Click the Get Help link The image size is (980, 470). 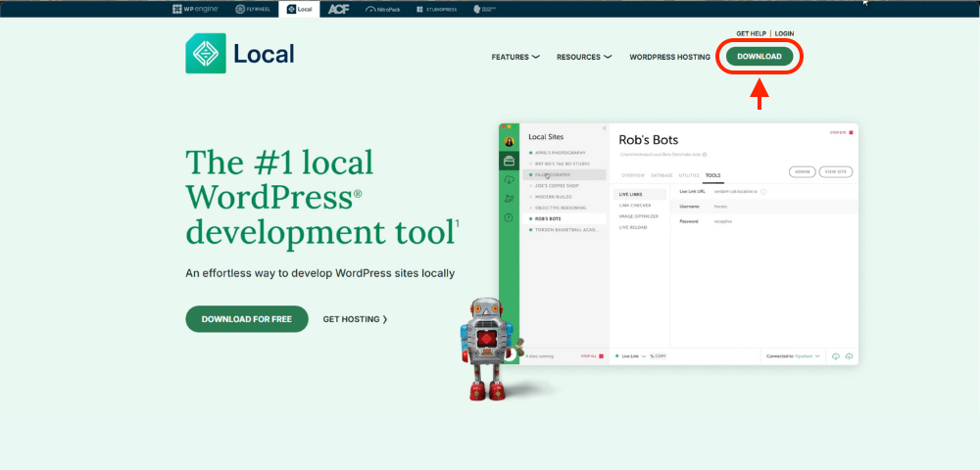point(752,33)
